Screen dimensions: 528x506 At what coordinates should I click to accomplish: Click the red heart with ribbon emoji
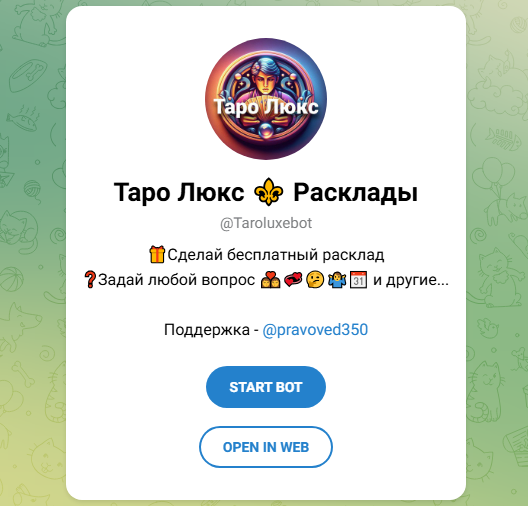pos(293,280)
